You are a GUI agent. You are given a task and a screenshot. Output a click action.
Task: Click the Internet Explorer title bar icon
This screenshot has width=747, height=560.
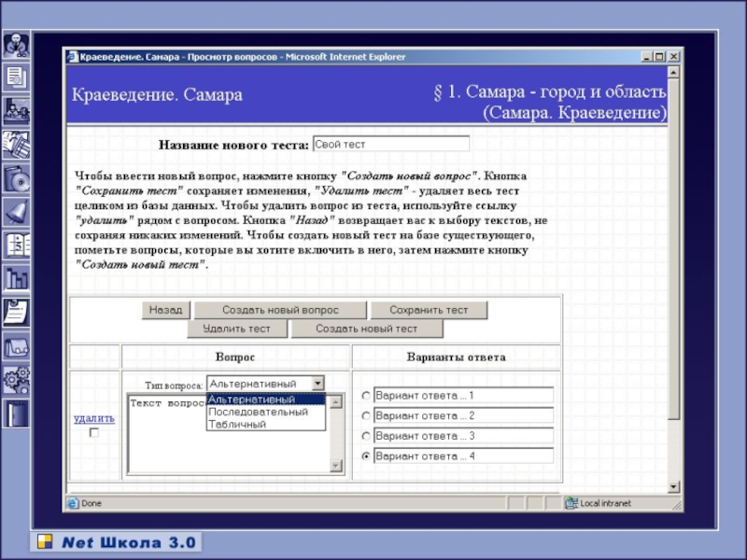72,57
